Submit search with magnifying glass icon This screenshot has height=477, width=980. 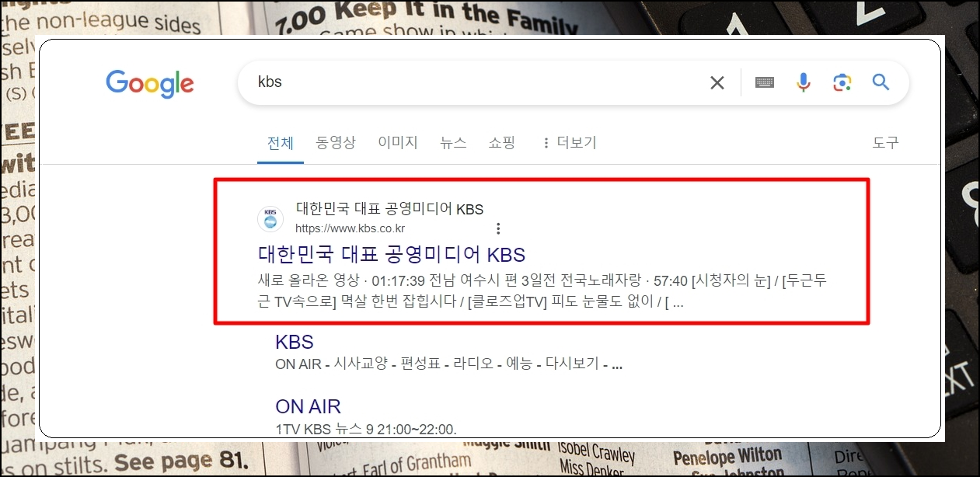[881, 82]
